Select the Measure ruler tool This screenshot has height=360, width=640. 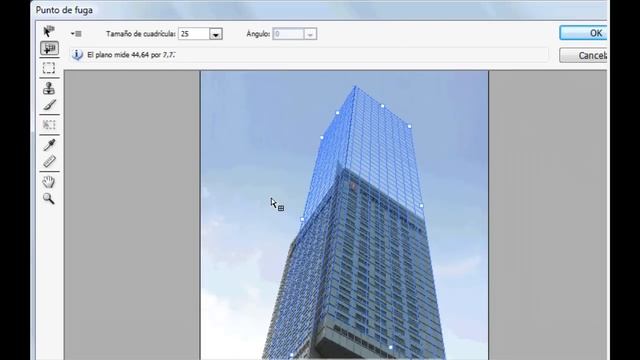(49, 161)
